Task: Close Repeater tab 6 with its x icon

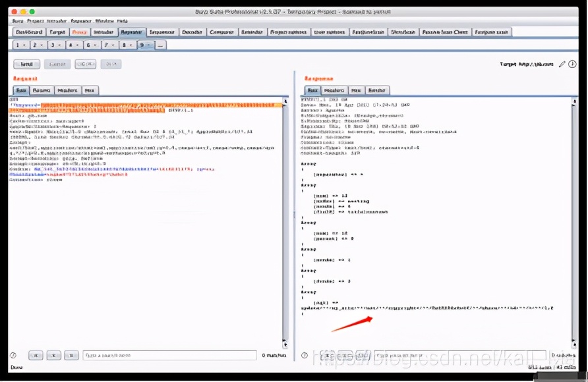Action: [95, 45]
